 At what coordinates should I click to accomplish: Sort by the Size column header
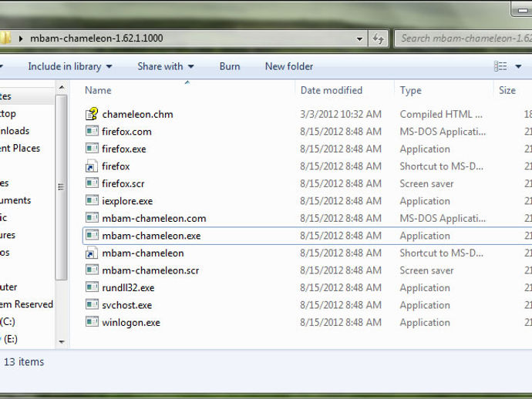(x=507, y=90)
